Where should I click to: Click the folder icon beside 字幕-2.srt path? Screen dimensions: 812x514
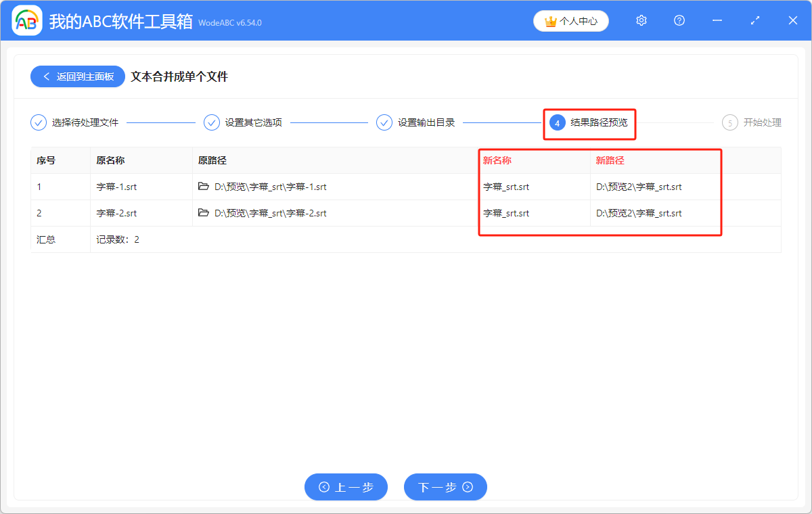tap(203, 213)
